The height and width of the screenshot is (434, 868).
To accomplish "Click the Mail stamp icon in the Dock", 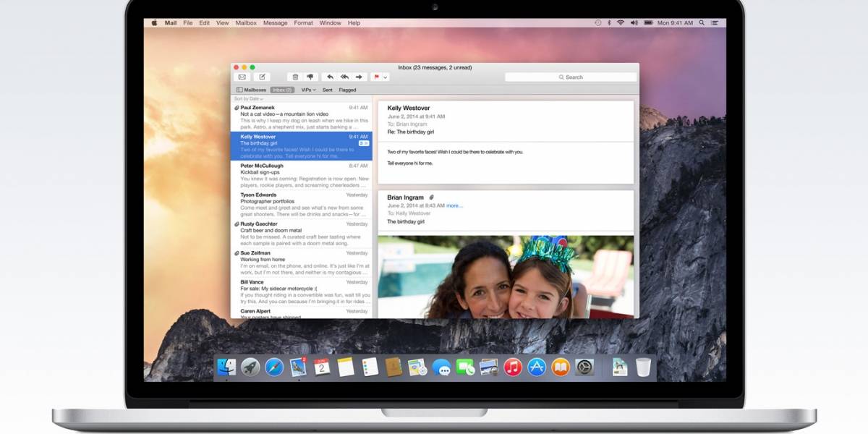I will (x=298, y=367).
